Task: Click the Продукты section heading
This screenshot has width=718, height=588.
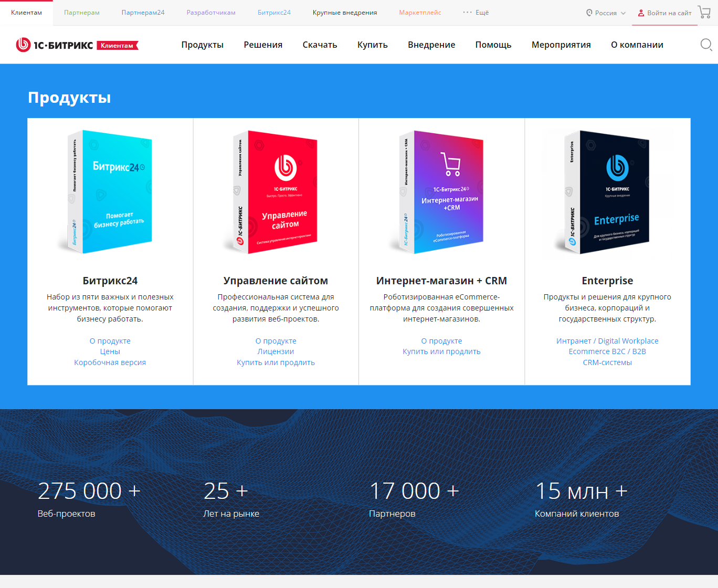Action: (x=69, y=98)
